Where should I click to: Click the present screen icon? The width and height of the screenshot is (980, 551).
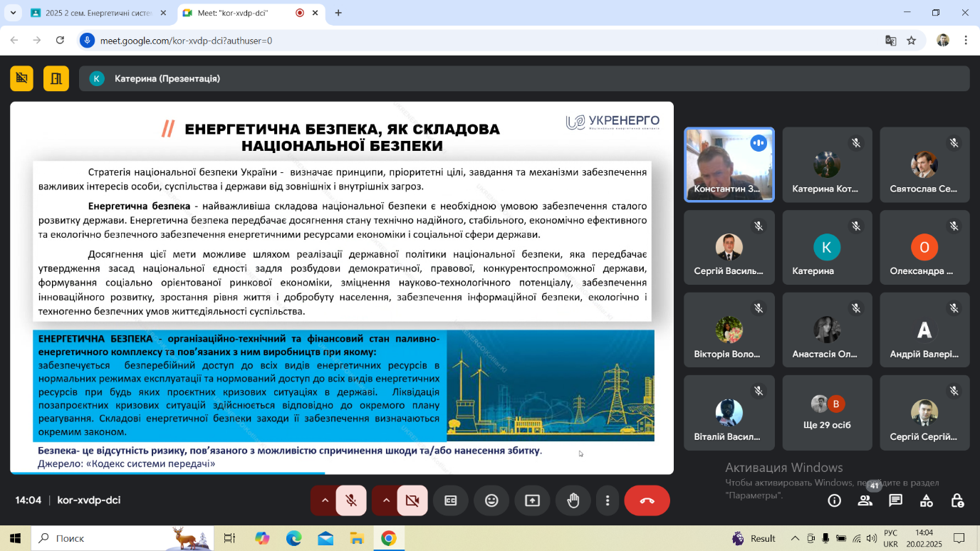point(532,500)
